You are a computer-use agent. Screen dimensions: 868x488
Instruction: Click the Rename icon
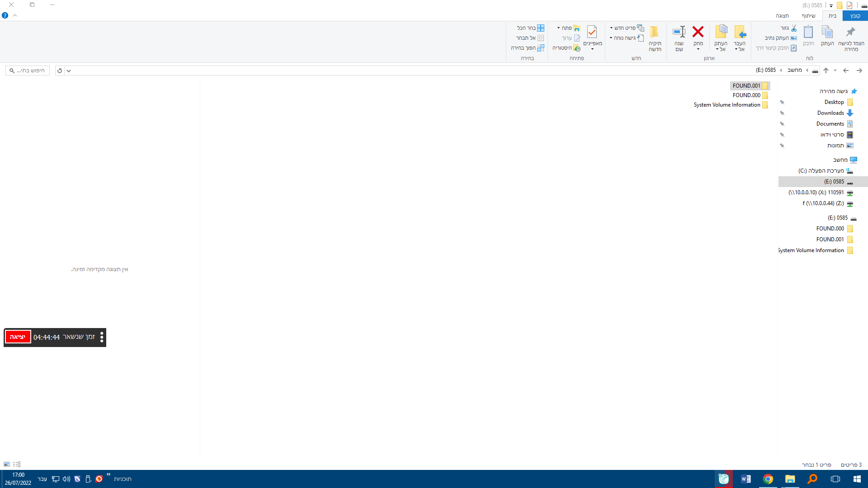coord(679,33)
